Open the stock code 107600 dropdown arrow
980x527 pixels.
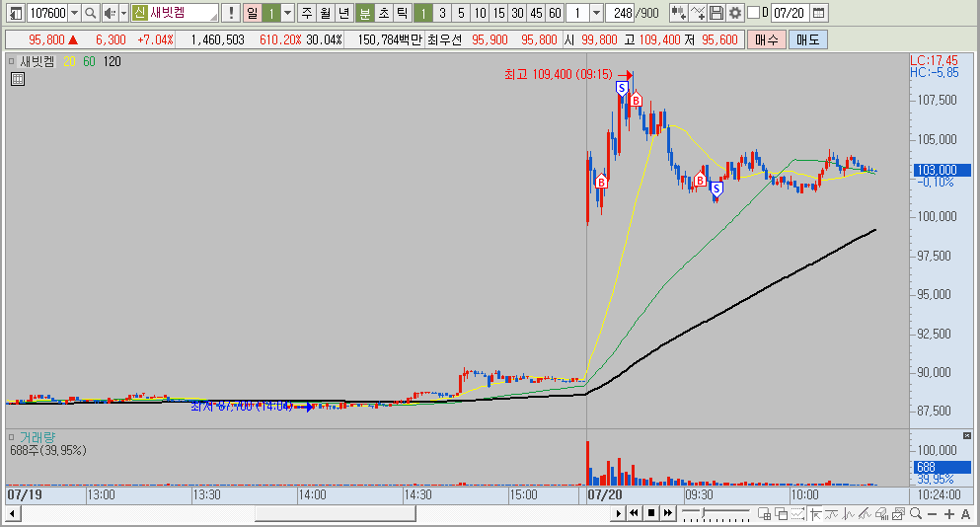coord(74,13)
